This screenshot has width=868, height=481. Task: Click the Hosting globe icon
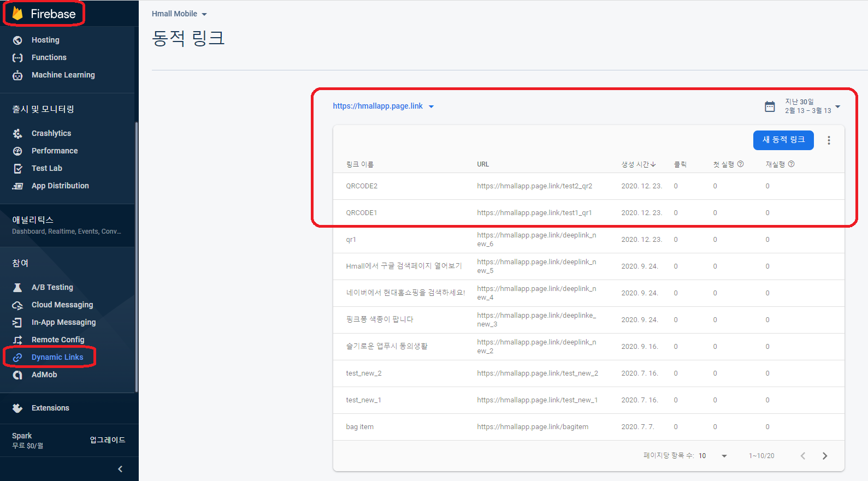click(17, 40)
